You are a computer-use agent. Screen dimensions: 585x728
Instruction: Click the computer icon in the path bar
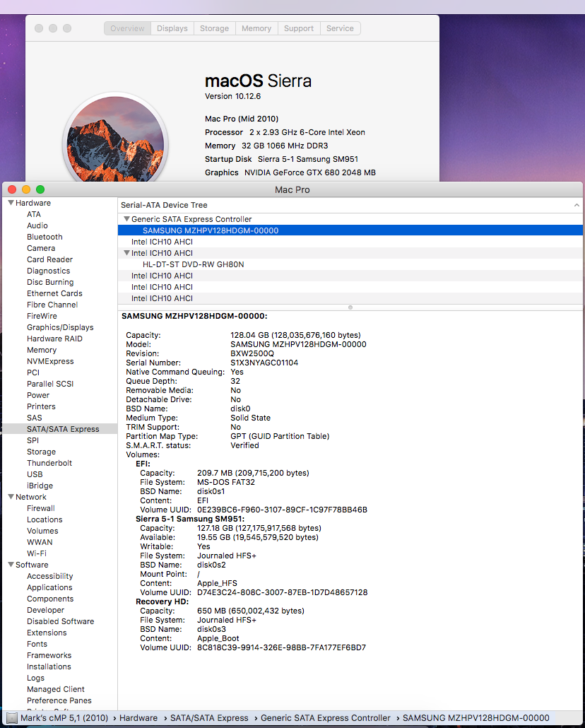(11, 718)
